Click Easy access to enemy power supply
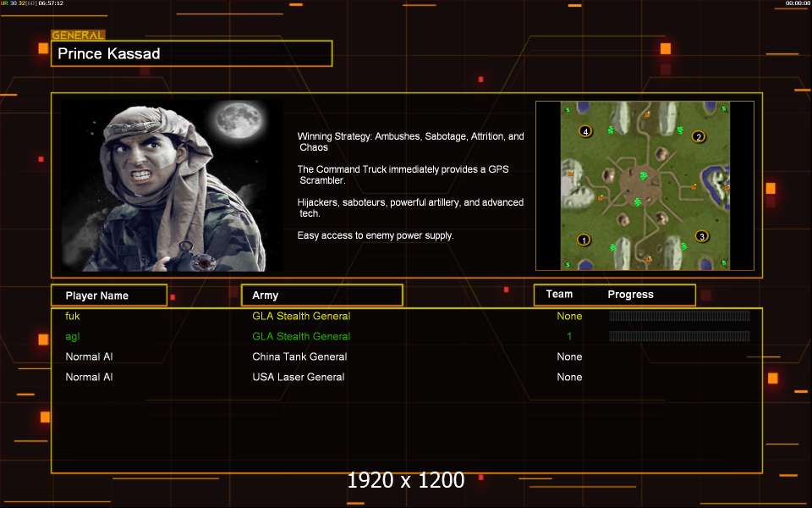Viewport: 812px width, 508px height. point(376,235)
